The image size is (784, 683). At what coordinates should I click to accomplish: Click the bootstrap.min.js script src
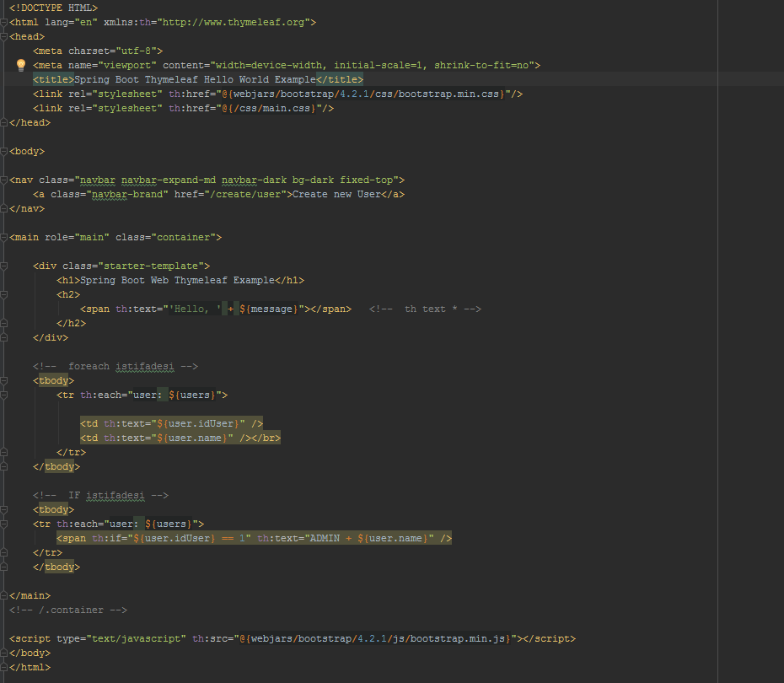(375, 639)
